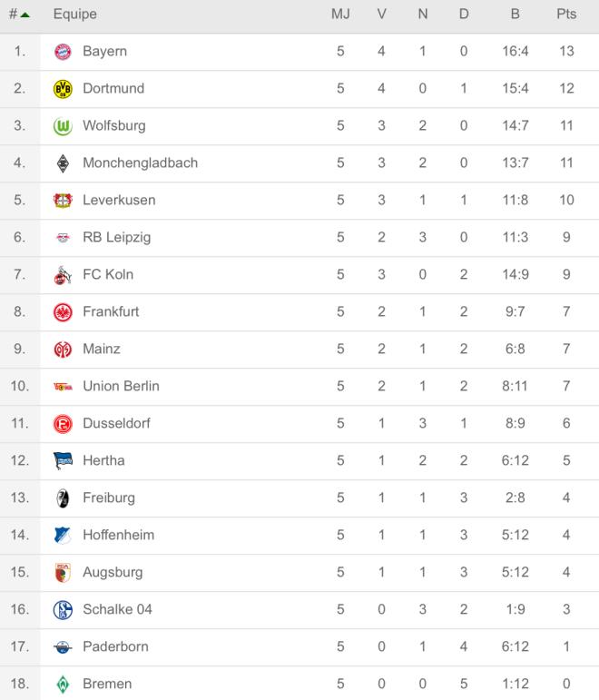Sort standings by Pts column
599x700 pixels.
pyautogui.click(x=566, y=15)
